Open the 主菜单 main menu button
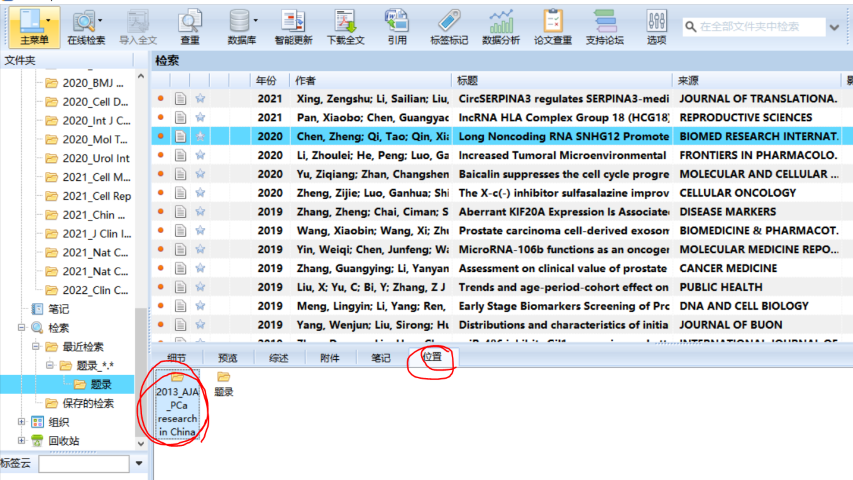The height and width of the screenshot is (480, 853). [34, 27]
